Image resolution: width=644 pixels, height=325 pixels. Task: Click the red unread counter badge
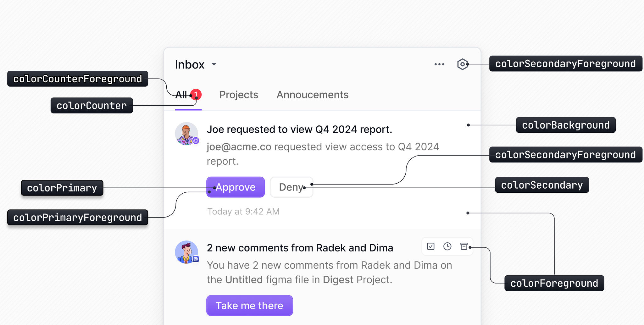click(x=196, y=94)
